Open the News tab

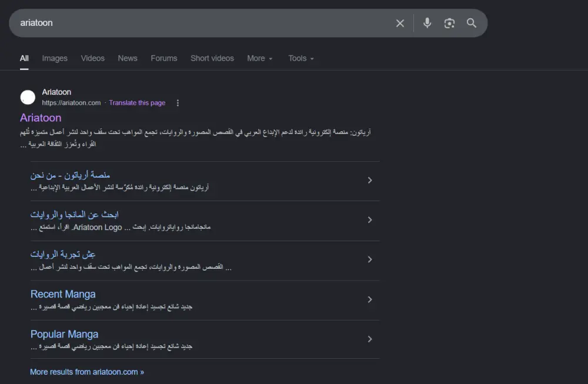[128, 58]
